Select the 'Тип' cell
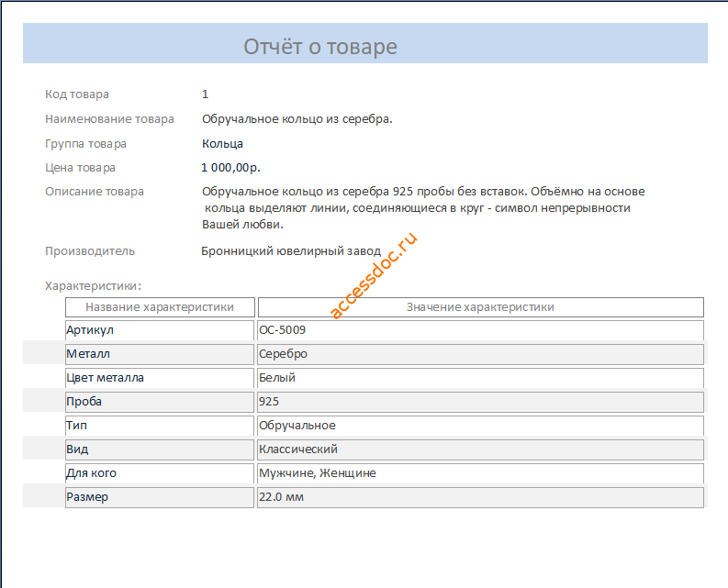 click(160, 426)
